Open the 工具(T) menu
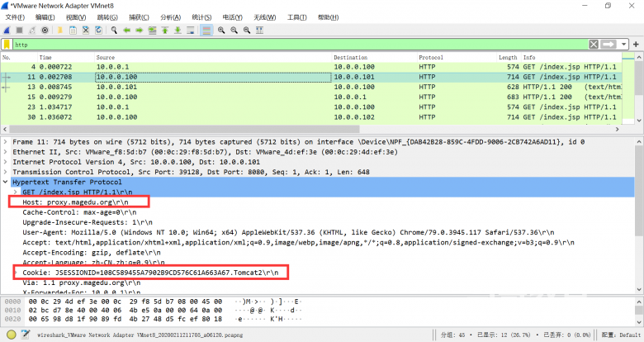The image size is (644, 342). click(x=297, y=17)
